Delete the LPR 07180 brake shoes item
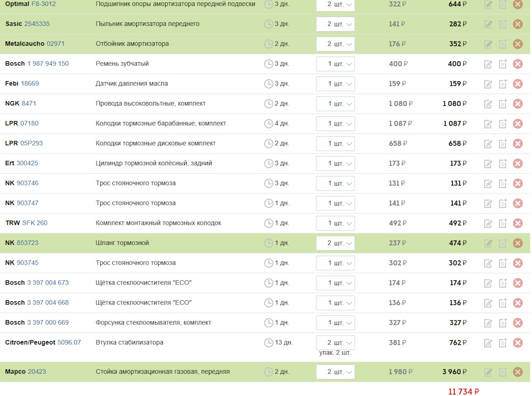532x396 pixels. [x=518, y=124]
